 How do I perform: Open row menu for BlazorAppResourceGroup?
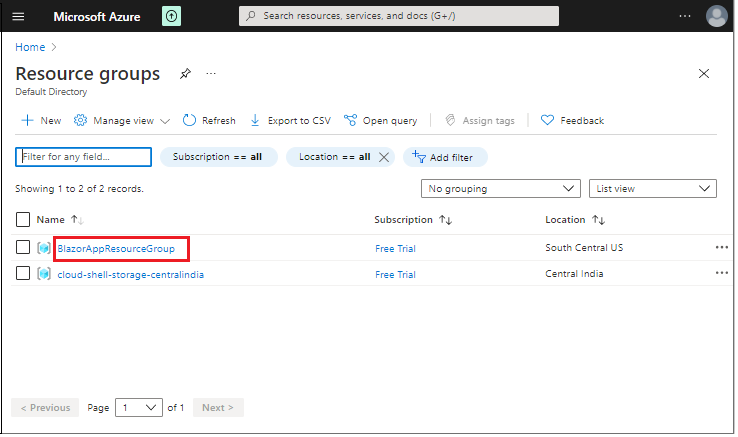click(x=722, y=247)
